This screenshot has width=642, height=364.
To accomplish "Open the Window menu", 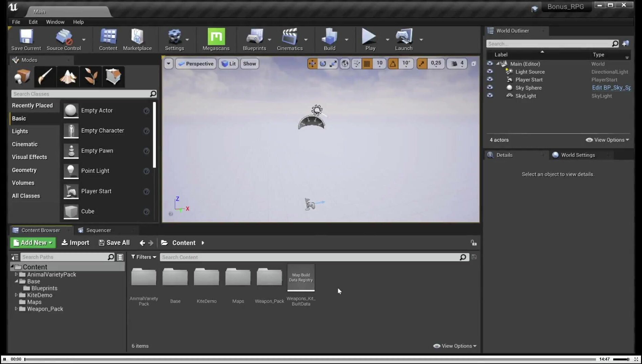I will click(55, 22).
